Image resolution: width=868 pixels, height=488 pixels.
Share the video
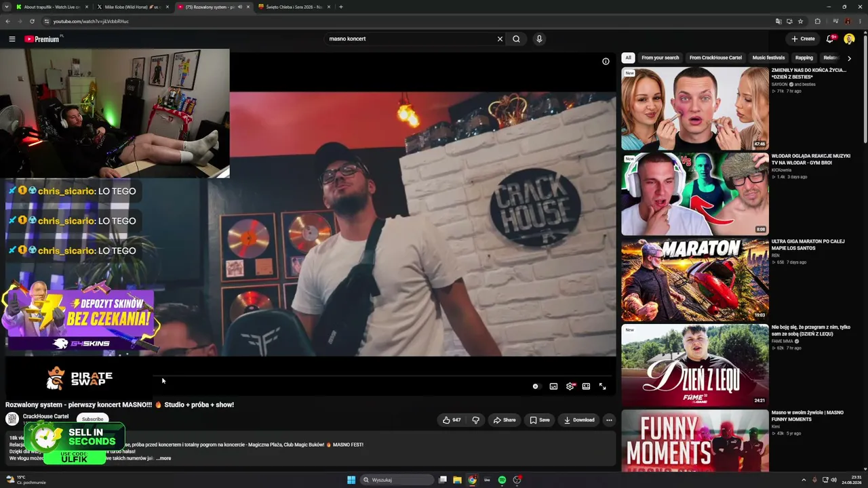(505, 420)
